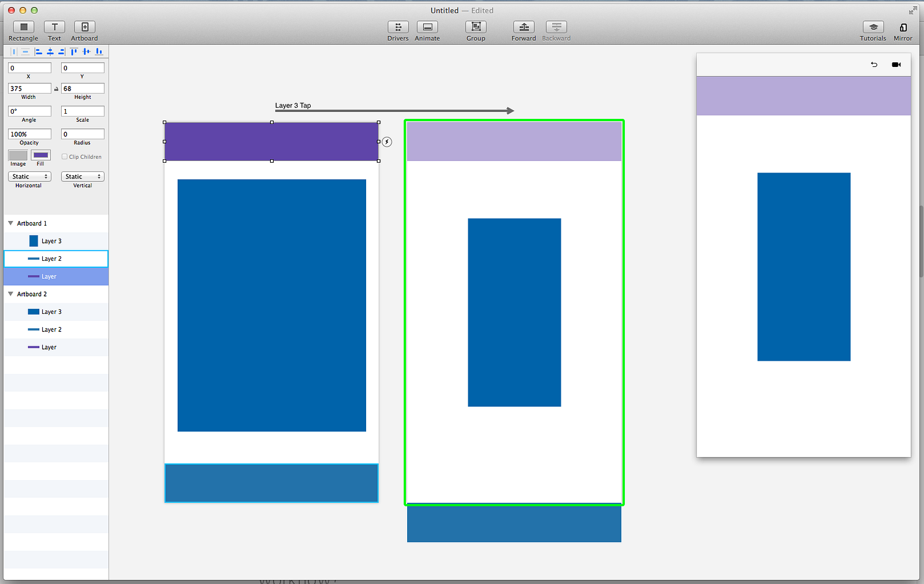Click the Untitled document title
This screenshot has height=584, width=924.
pos(445,10)
